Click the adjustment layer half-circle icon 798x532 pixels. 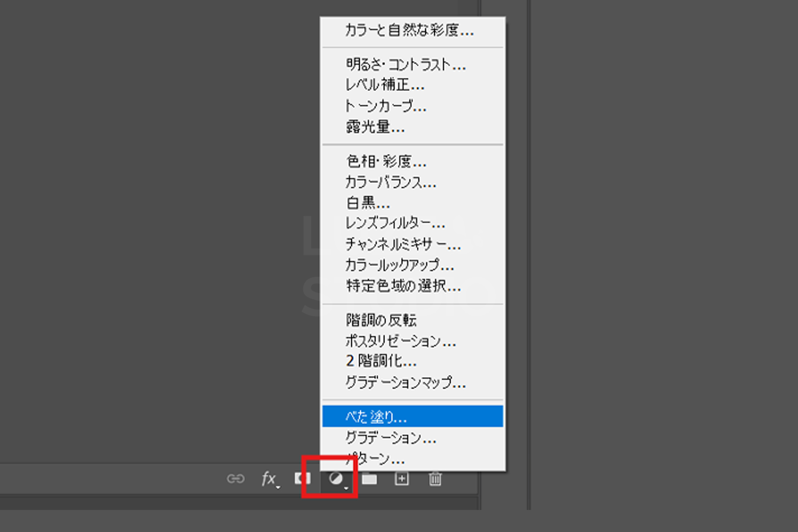tap(336, 479)
